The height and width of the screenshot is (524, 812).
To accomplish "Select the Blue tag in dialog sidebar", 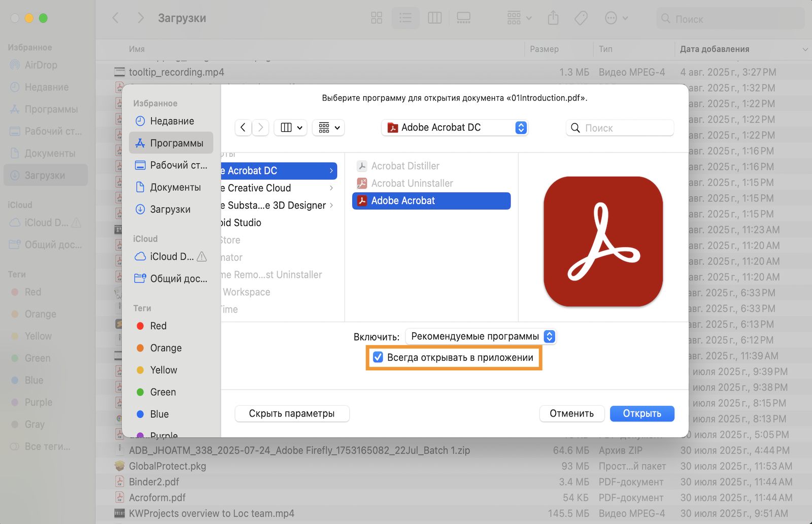I will pos(171,414).
